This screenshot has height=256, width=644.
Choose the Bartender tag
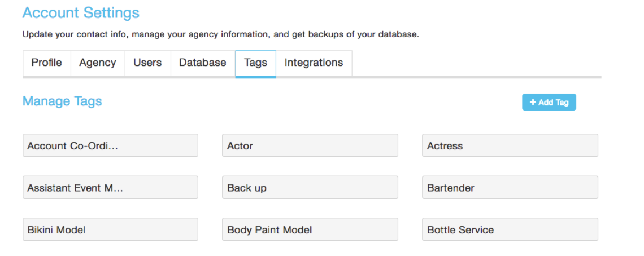[x=510, y=188]
